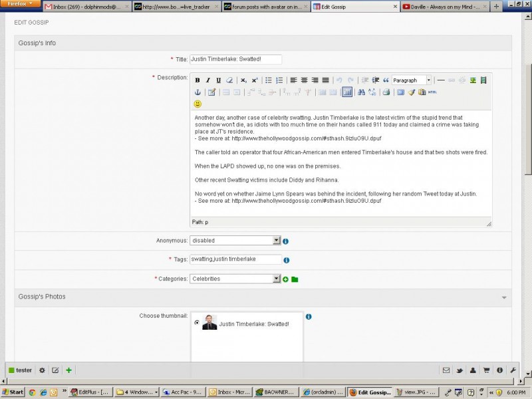Show info for Anonymous option
This screenshot has width=532, height=399.
(286, 241)
